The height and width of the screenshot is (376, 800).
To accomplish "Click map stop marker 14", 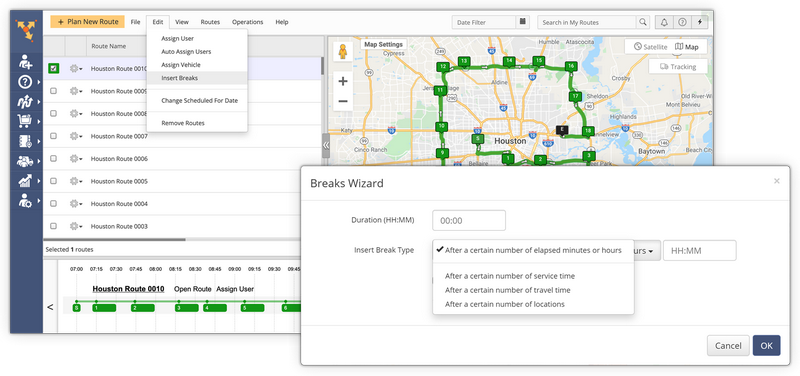I will tap(509, 61).
